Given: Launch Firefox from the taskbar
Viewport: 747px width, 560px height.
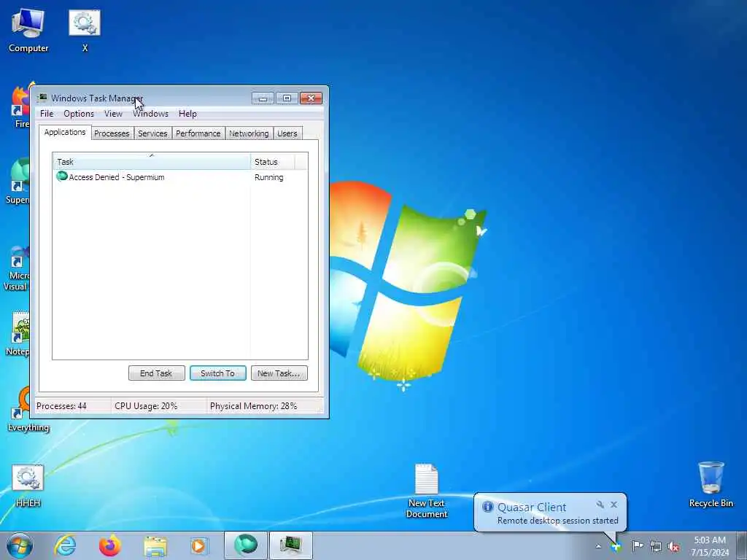Looking at the screenshot, I should (x=109, y=545).
